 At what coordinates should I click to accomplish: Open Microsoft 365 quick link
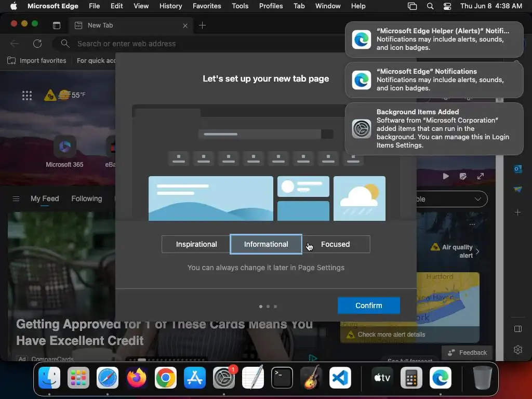click(64, 151)
